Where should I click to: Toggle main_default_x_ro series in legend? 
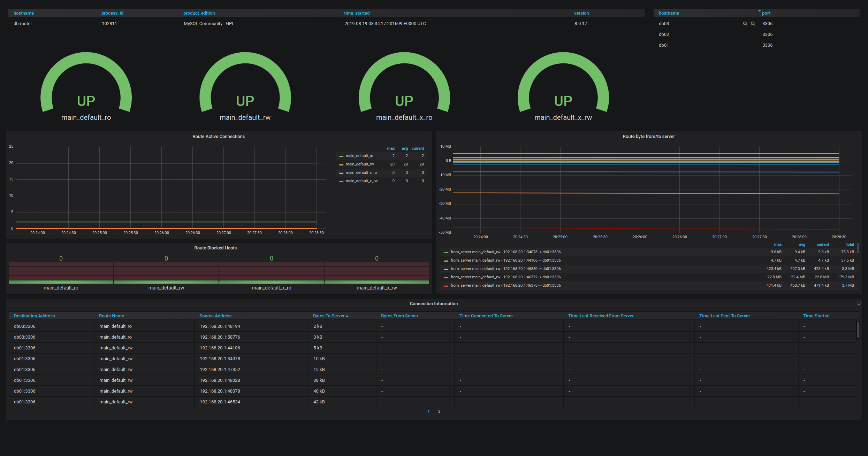click(x=361, y=173)
